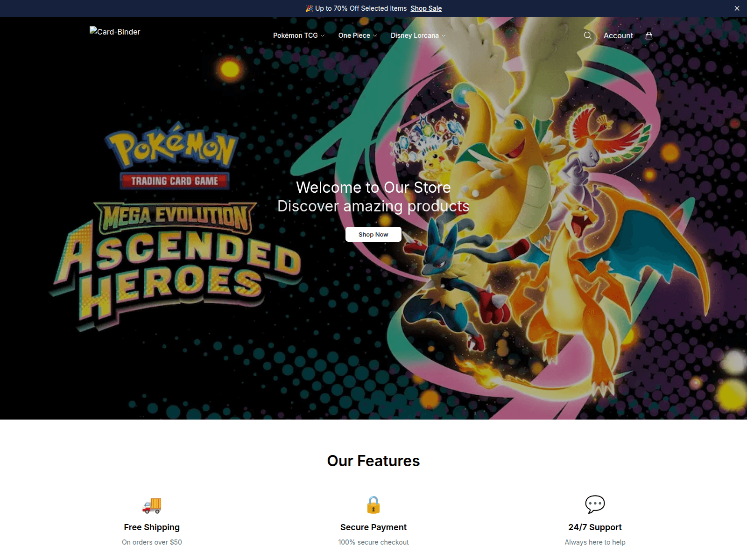Click 'On orders over $50' text
747x560 pixels.
(152, 542)
